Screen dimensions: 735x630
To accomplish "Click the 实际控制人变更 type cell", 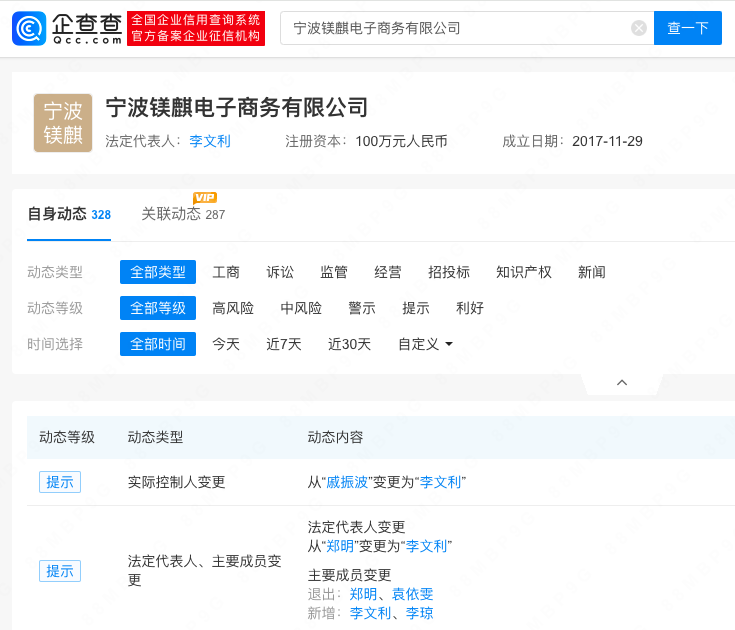I will [x=176, y=482].
